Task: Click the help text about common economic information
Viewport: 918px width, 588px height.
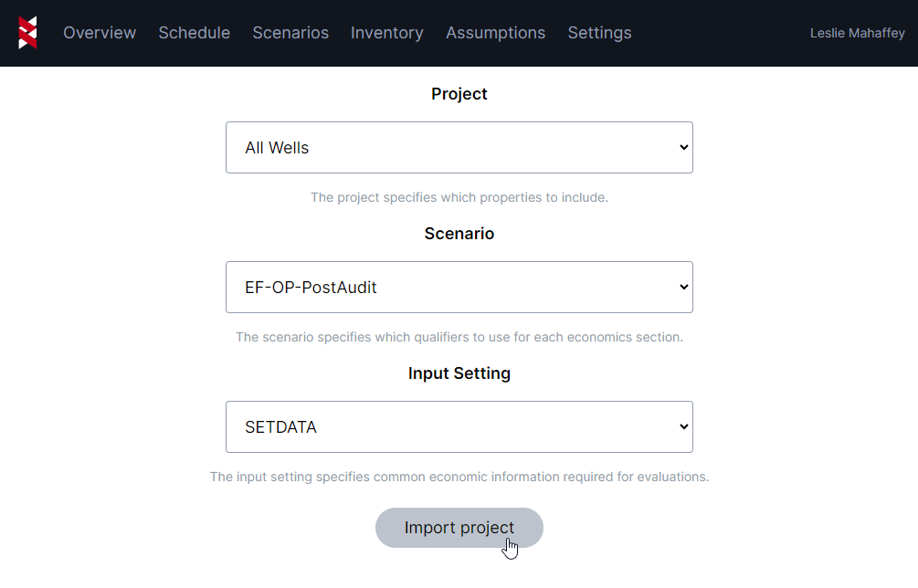Action: (459, 477)
